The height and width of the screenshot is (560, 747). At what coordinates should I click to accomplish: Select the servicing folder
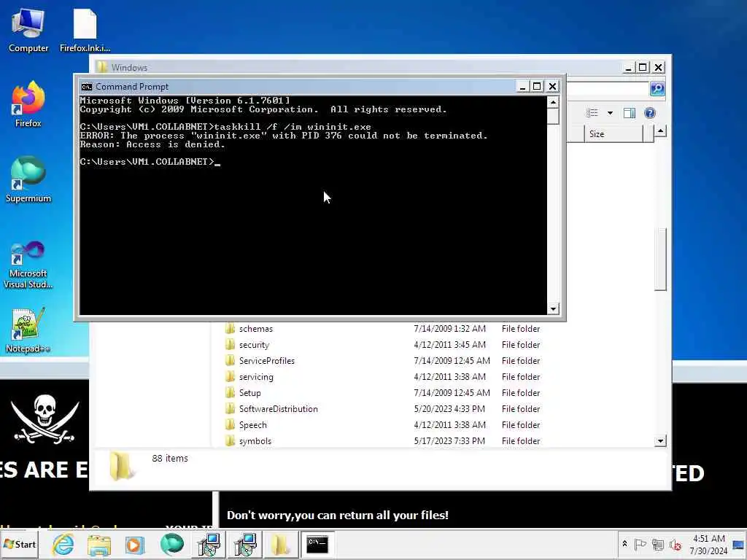256,377
